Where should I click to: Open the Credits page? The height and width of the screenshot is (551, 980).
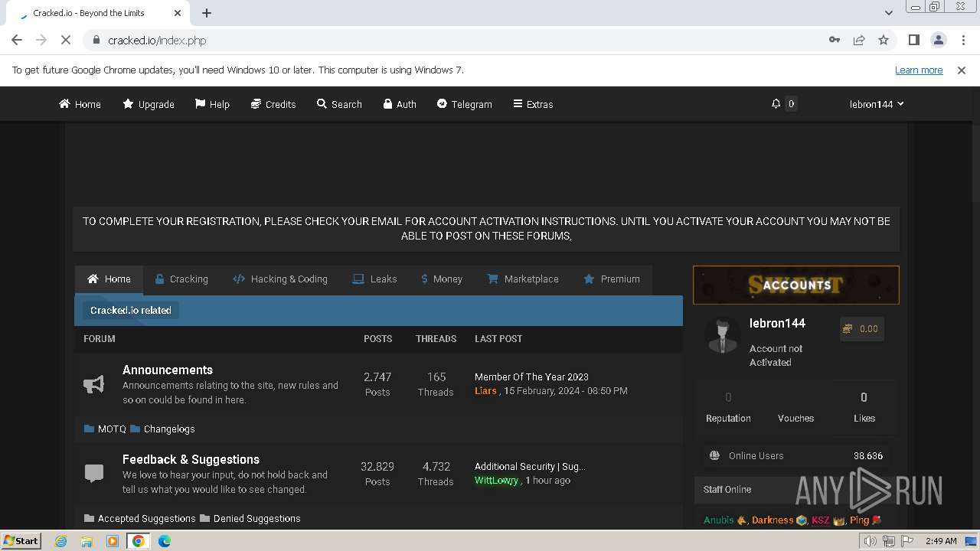coord(273,104)
